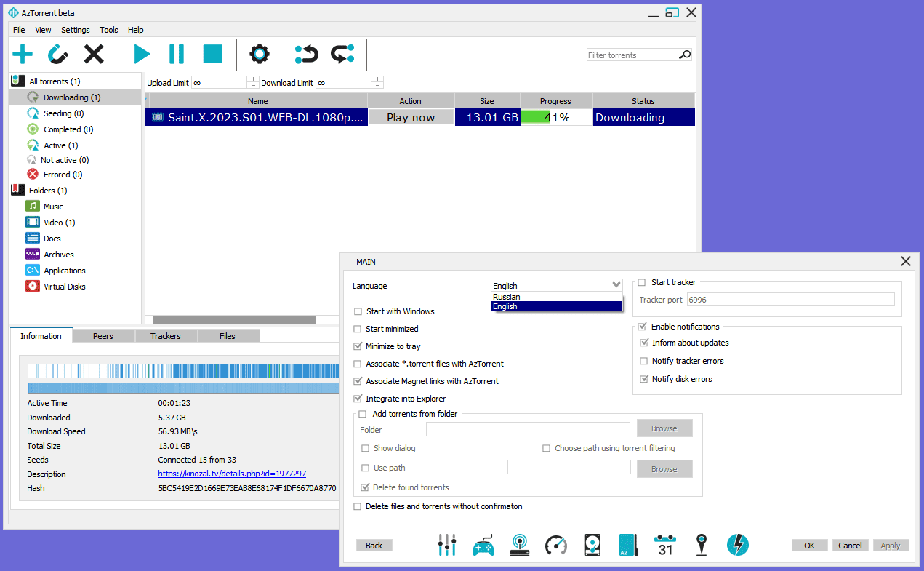Open the Tools menu
The width and height of the screenshot is (924, 571).
[x=109, y=30]
